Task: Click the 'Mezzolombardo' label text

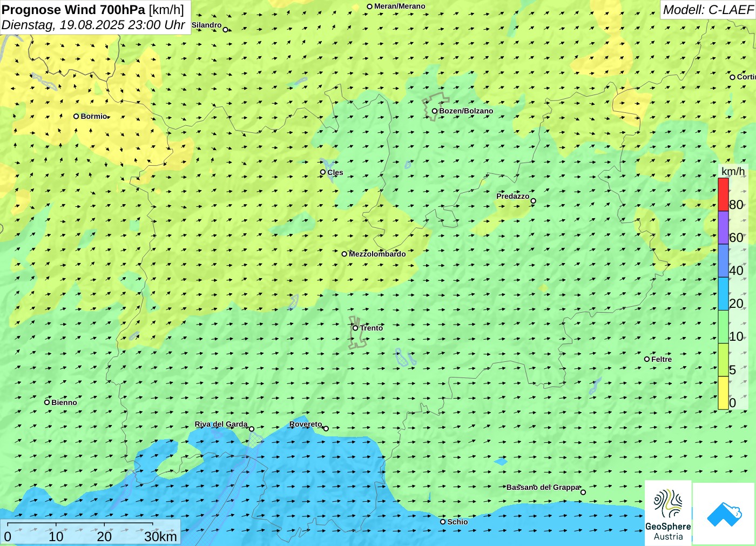Action: [x=377, y=254]
